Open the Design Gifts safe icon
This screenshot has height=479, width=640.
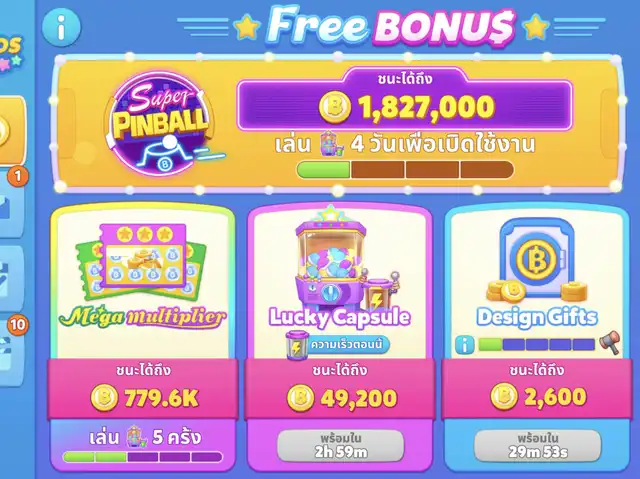coord(537,260)
